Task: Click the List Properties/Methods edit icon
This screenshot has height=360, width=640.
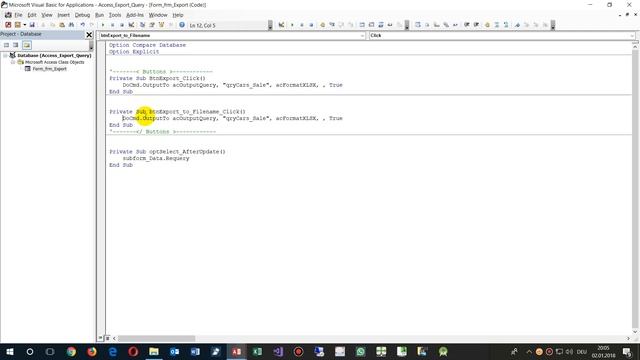Action: coord(418,25)
